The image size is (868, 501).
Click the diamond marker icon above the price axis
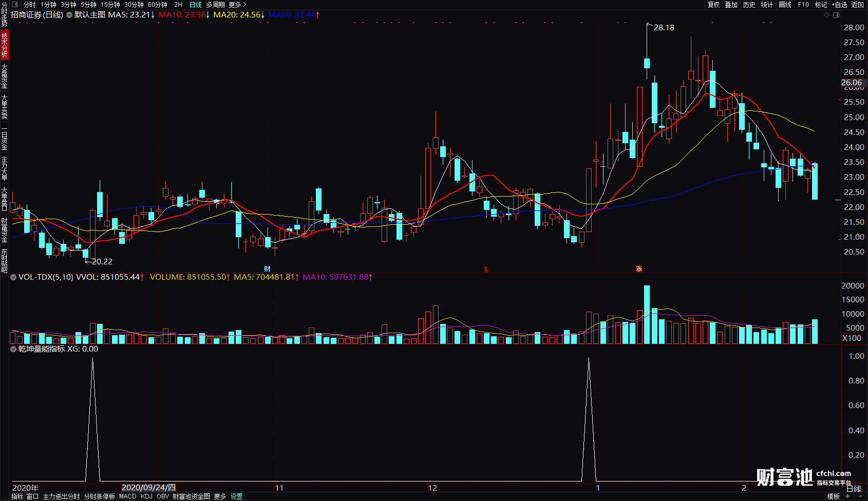coord(826,15)
